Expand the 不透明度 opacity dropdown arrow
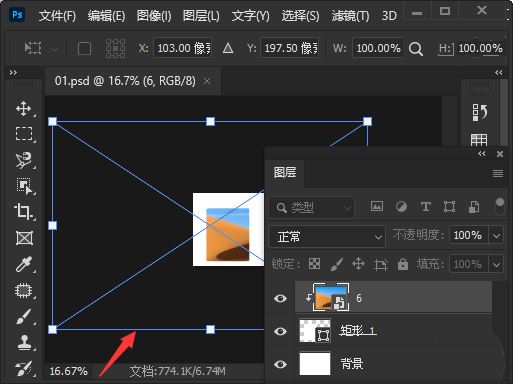Screen dimensions: 513x384 click(x=496, y=236)
